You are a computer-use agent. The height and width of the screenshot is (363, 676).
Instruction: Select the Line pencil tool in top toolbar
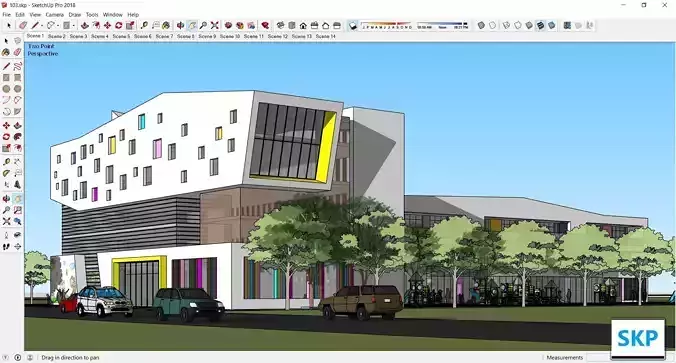click(x=35, y=25)
